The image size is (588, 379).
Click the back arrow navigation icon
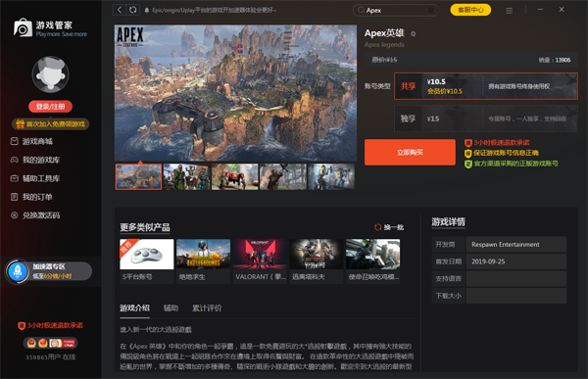(x=120, y=10)
